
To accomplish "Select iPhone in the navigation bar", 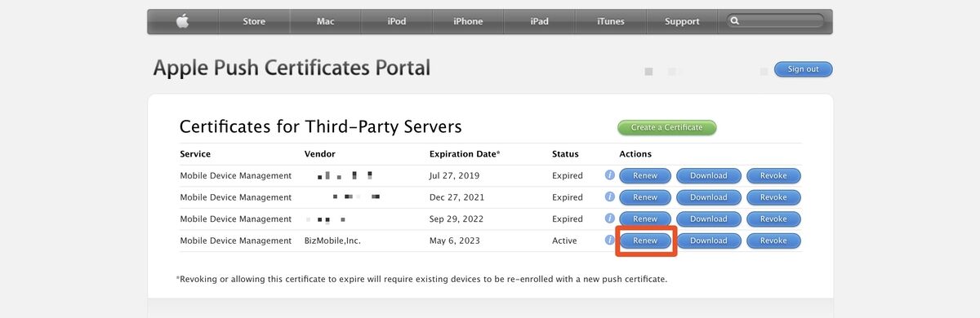I will (468, 21).
